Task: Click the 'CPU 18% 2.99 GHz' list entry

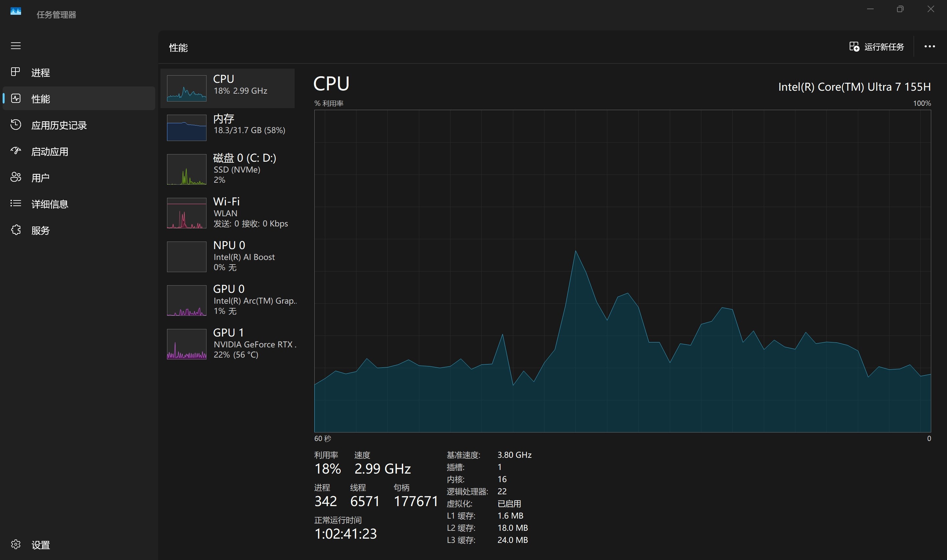Action: pos(228,88)
